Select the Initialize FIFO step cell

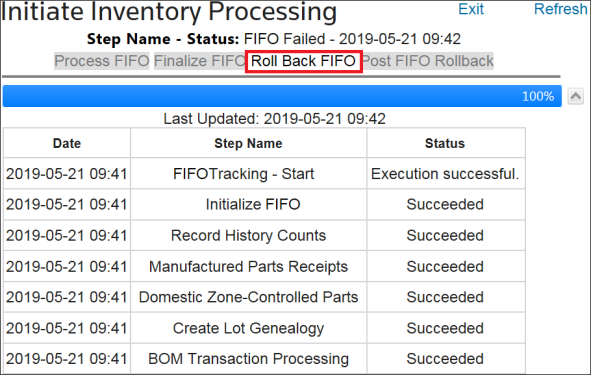point(253,204)
